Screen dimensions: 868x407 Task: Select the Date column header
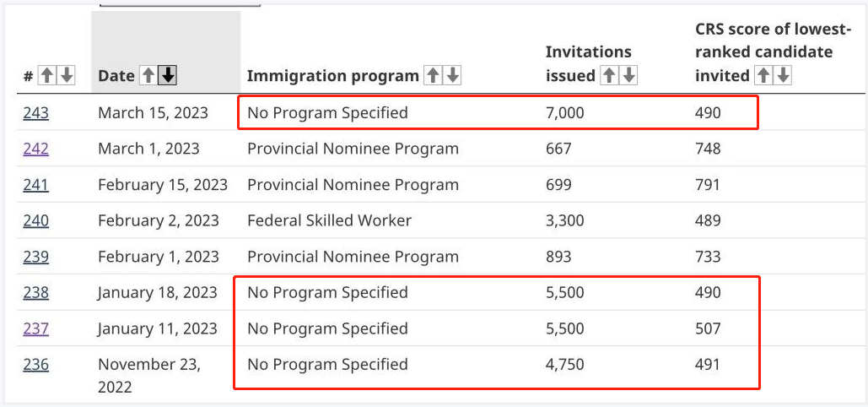point(116,76)
